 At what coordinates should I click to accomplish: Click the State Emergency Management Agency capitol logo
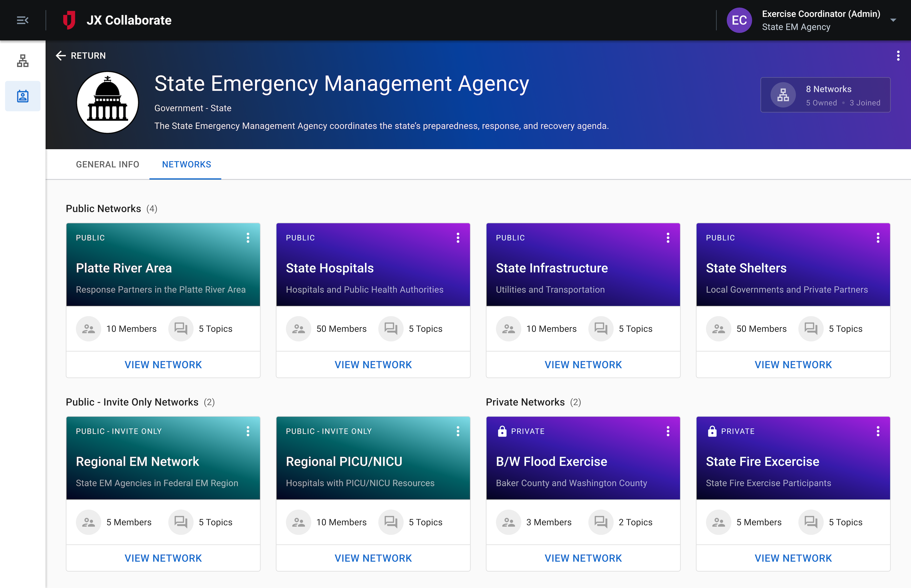(x=107, y=102)
